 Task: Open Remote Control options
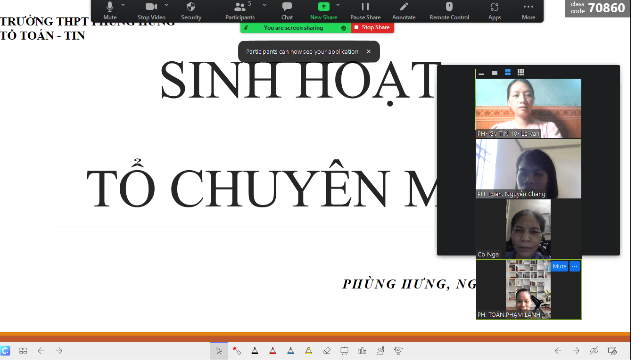point(449,11)
